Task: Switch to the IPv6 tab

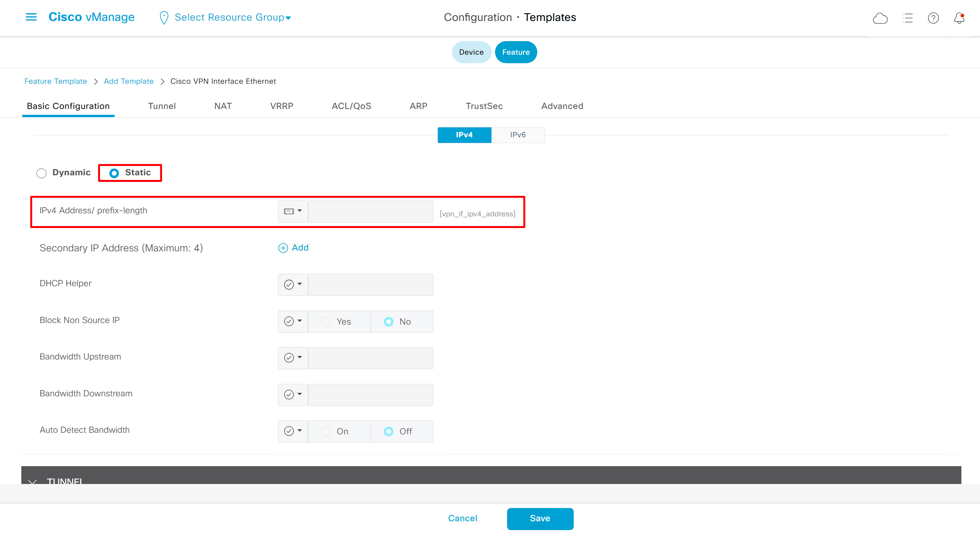Action: (518, 135)
